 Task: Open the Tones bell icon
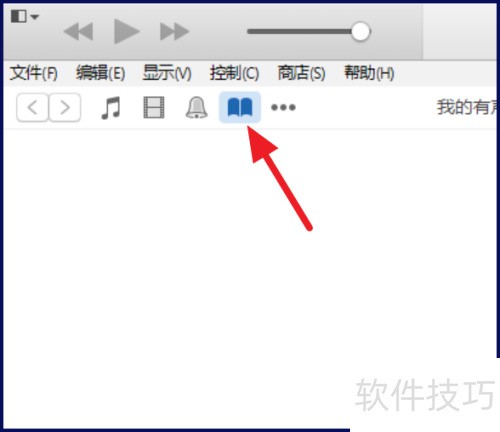(x=196, y=107)
